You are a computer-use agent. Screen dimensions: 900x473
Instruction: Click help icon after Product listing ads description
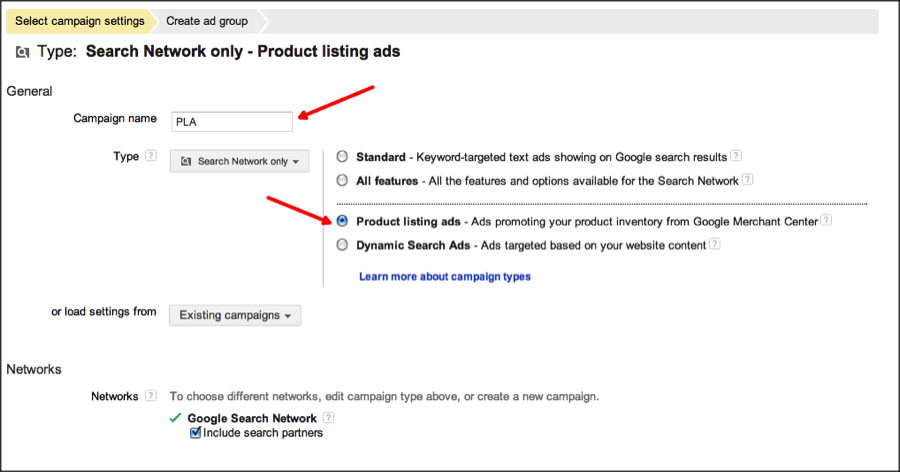tap(826, 221)
